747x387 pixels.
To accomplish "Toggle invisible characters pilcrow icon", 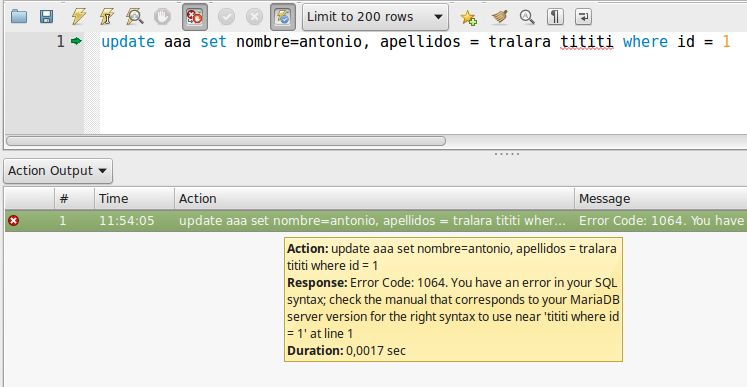I will [x=555, y=17].
